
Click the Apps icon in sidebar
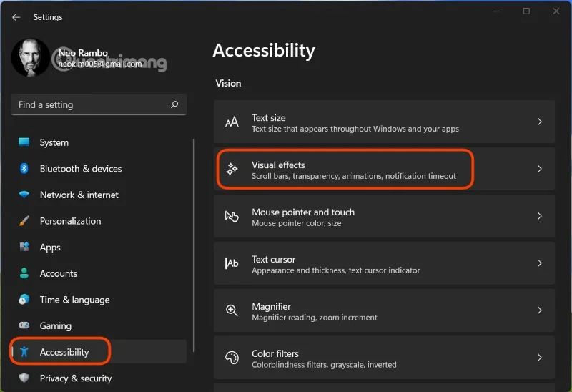click(24, 247)
